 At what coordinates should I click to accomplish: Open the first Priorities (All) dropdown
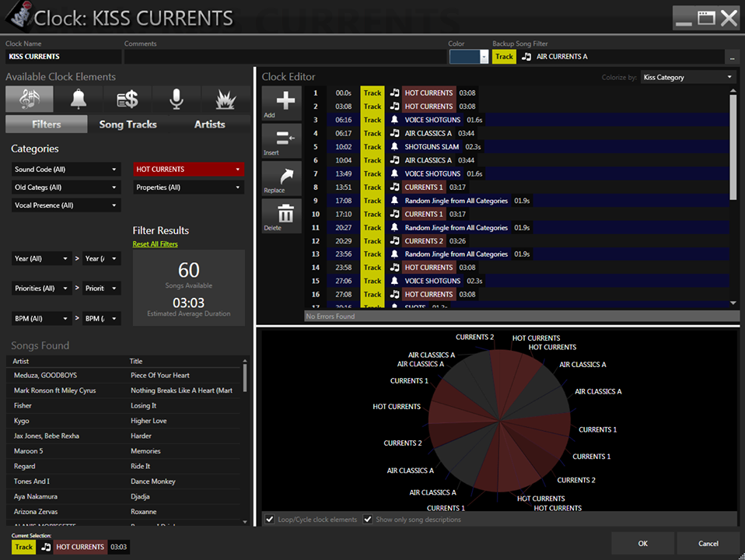pos(41,288)
